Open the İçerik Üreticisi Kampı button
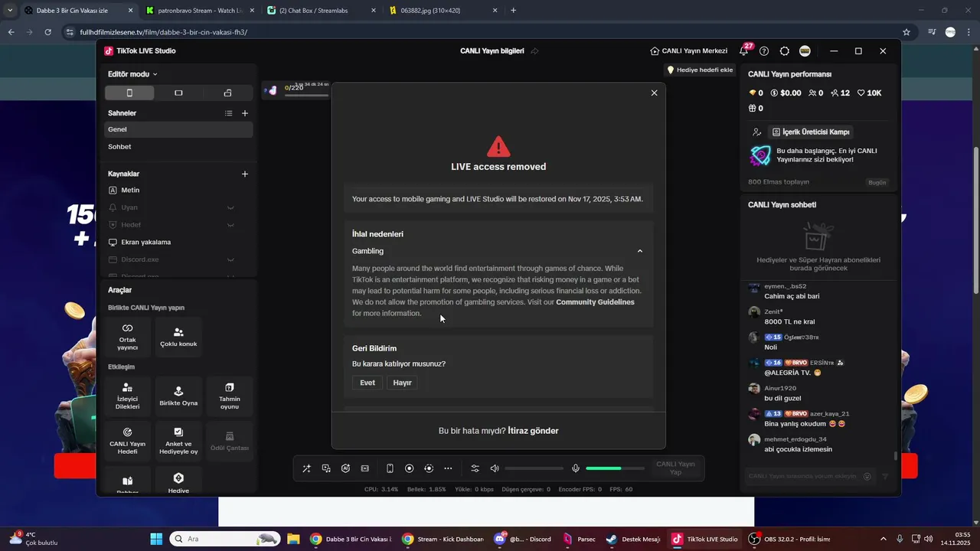This screenshot has width=980, height=551. point(811,132)
